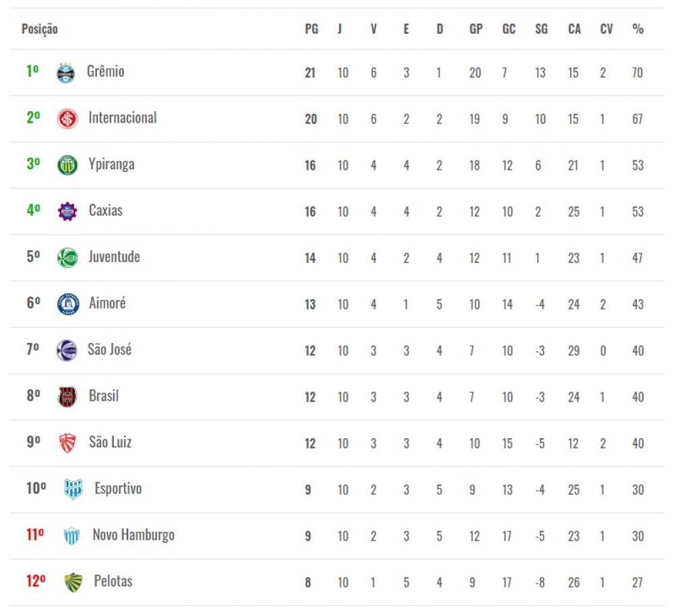Click the Novo Hamburgo striped badge
Image resolution: width=674 pixels, height=616 pixels.
(71, 536)
